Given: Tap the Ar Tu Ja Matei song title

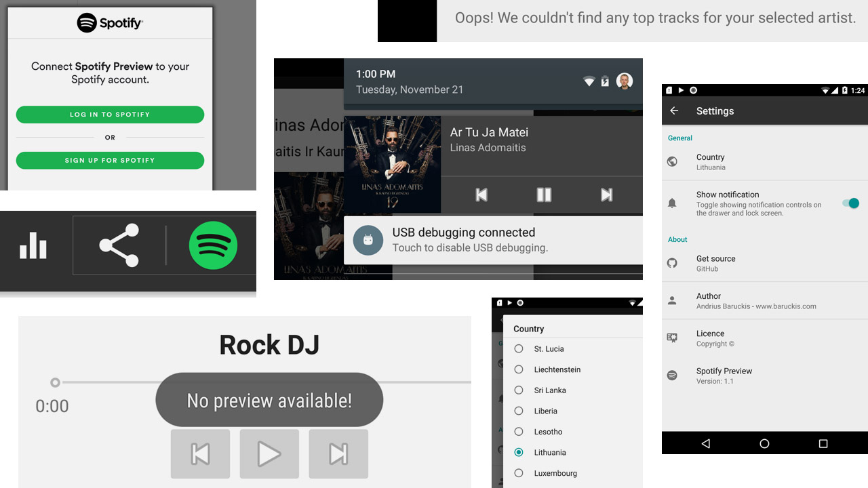Looking at the screenshot, I should (489, 132).
